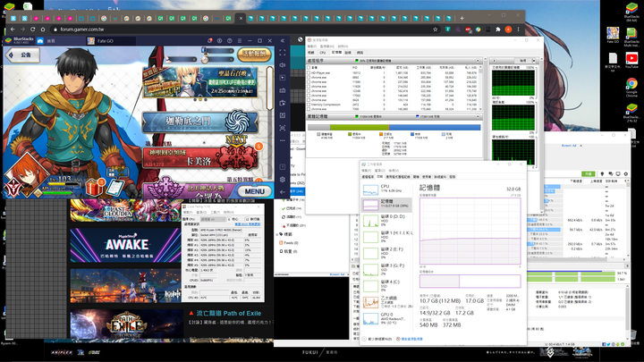Open the BlueStacks help question-mark icon

pos(230,40)
